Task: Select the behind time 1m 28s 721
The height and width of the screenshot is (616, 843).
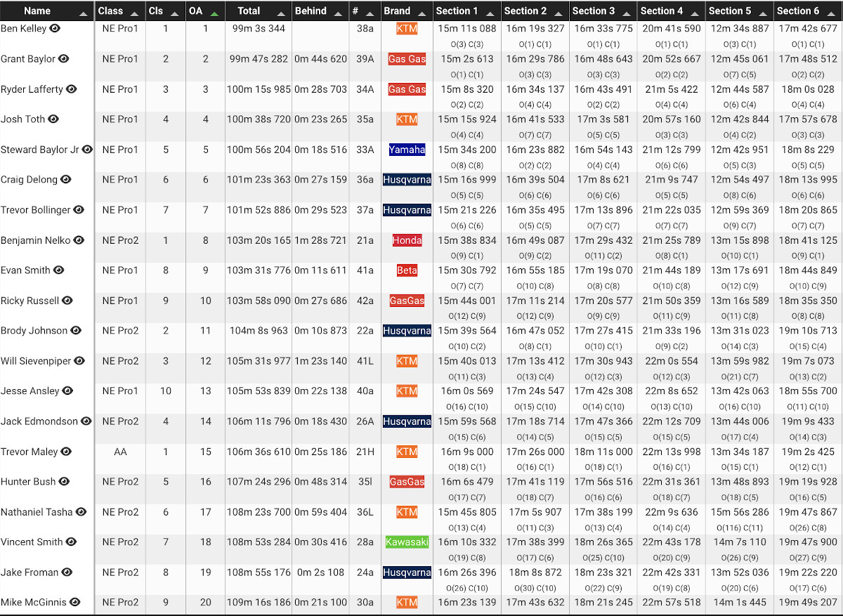Action: tap(320, 240)
